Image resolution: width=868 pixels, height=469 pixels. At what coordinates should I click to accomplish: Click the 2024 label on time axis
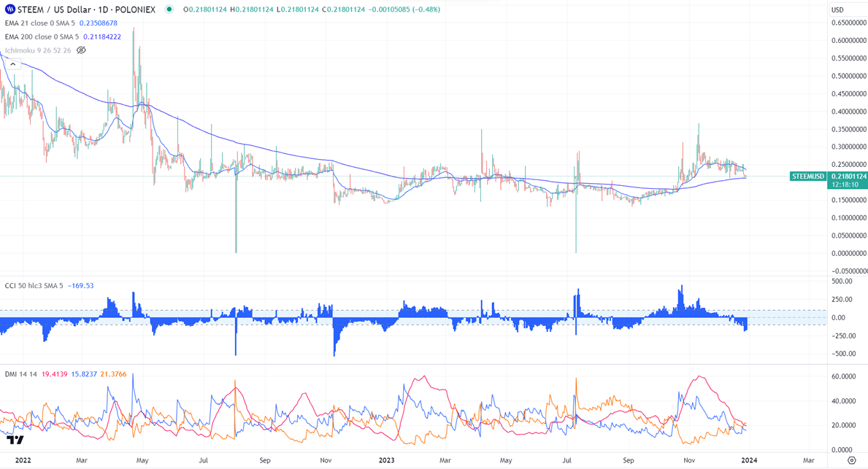pyautogui.click(x=749, y=460)
